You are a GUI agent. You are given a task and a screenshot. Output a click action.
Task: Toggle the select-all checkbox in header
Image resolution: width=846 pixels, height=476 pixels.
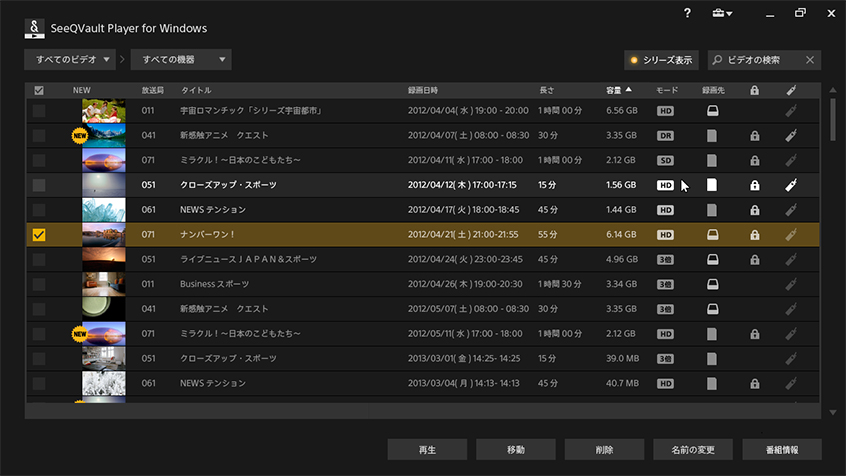pyautogui.click(x=39, y=90)
